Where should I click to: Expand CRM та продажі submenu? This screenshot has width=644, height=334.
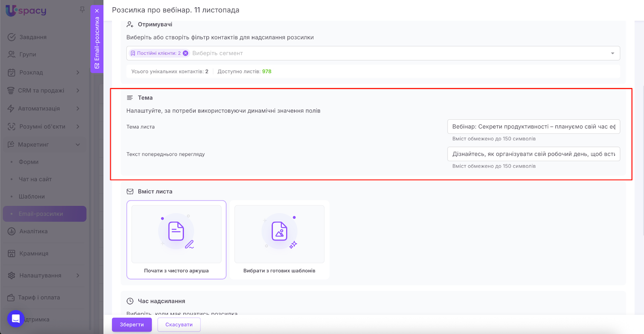(78, 91)
